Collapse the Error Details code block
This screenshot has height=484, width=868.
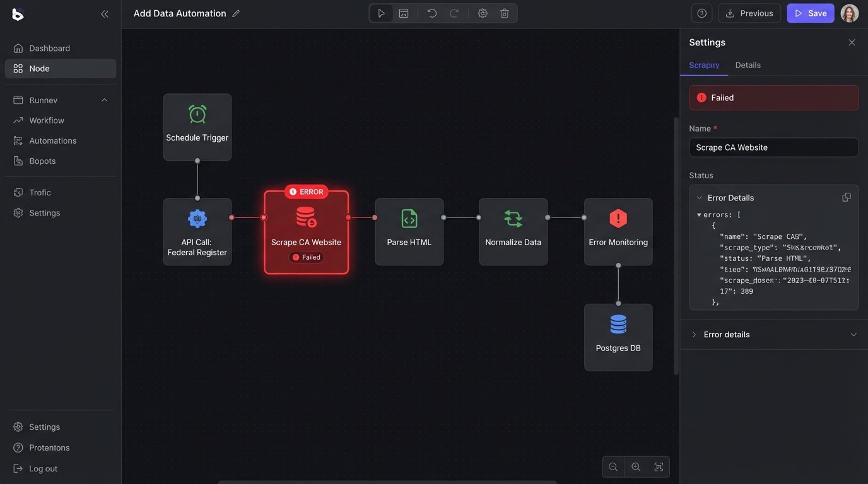pos(700,198)
